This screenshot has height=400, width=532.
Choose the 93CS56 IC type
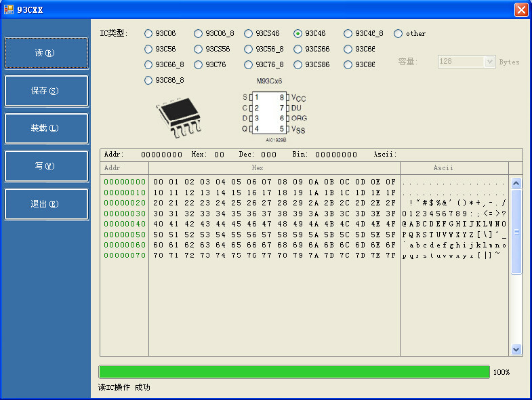212,49
